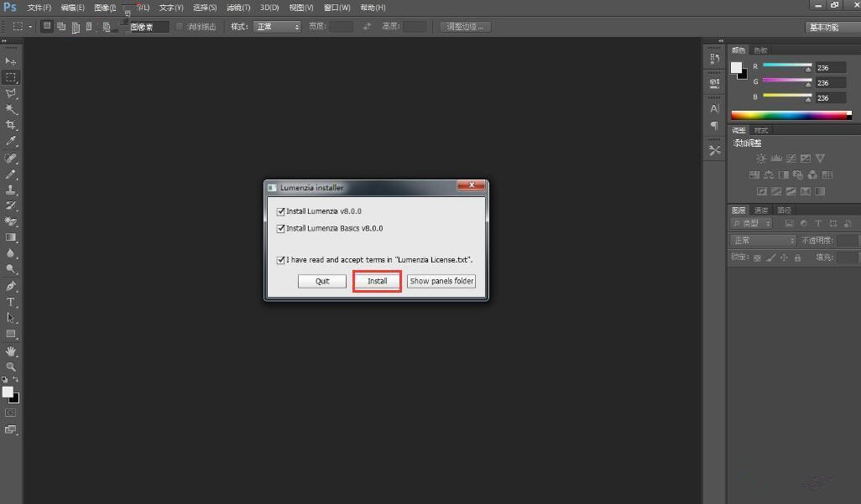Switch to the 通道 tab
This screenshot has height=504, width=861.
[x=761, y=210]
